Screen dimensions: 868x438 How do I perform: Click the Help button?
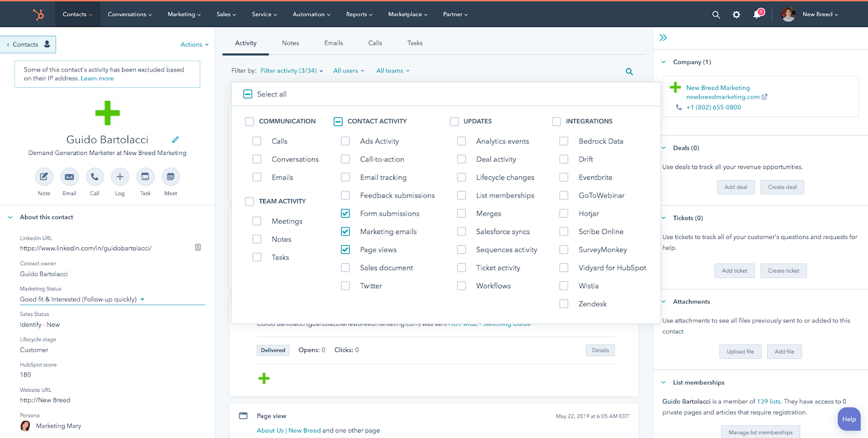click(x=848, y=419)
